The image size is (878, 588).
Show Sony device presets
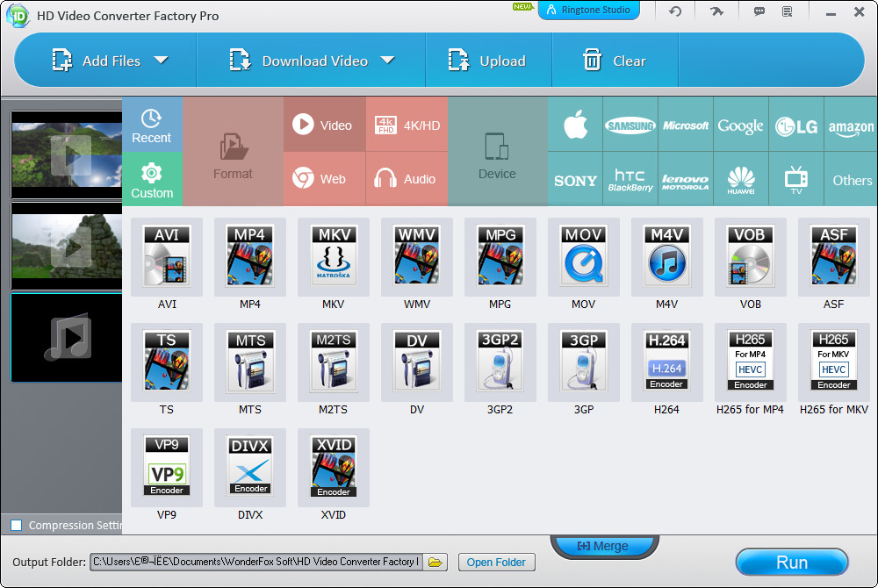[575, 179]
